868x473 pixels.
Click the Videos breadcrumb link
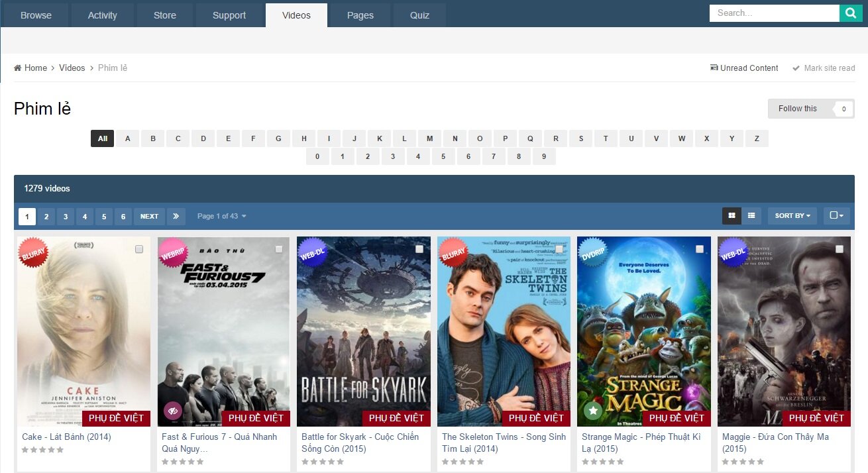(72, 68)
